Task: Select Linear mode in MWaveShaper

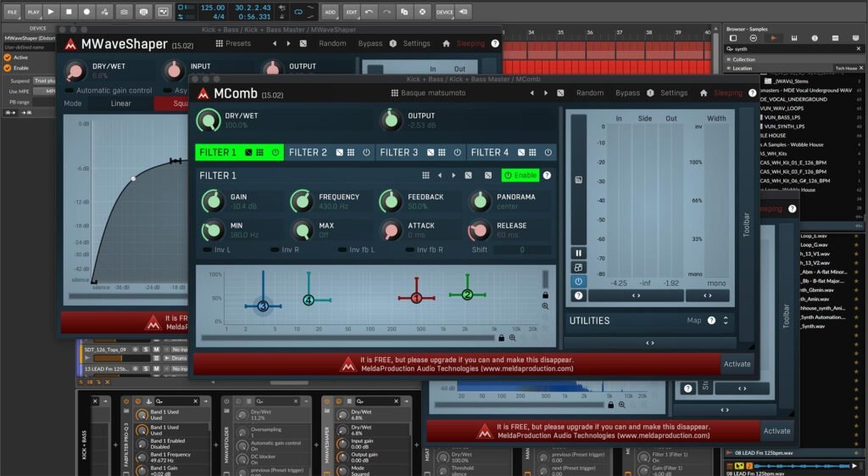Action: click(x=120, y=104)
